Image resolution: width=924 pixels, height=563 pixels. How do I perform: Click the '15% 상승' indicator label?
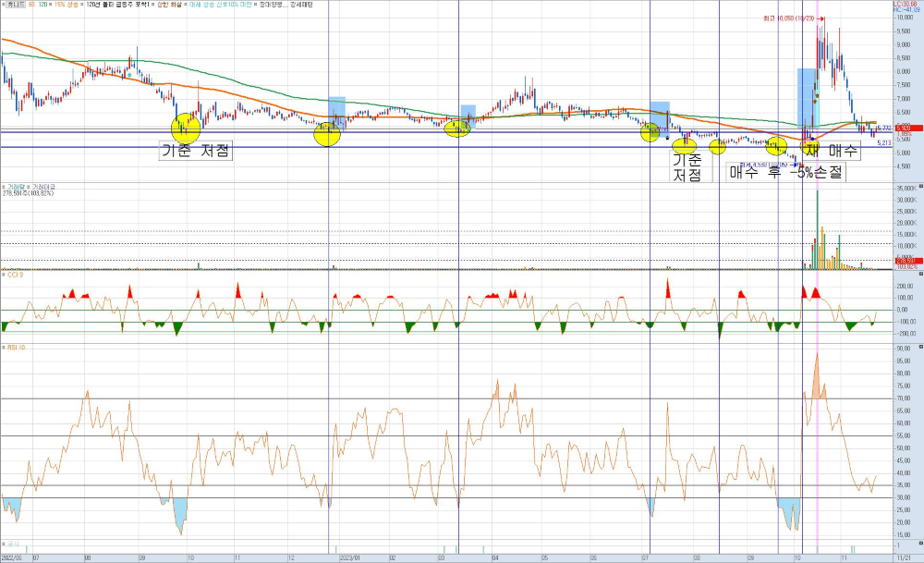tap(66, 4)
